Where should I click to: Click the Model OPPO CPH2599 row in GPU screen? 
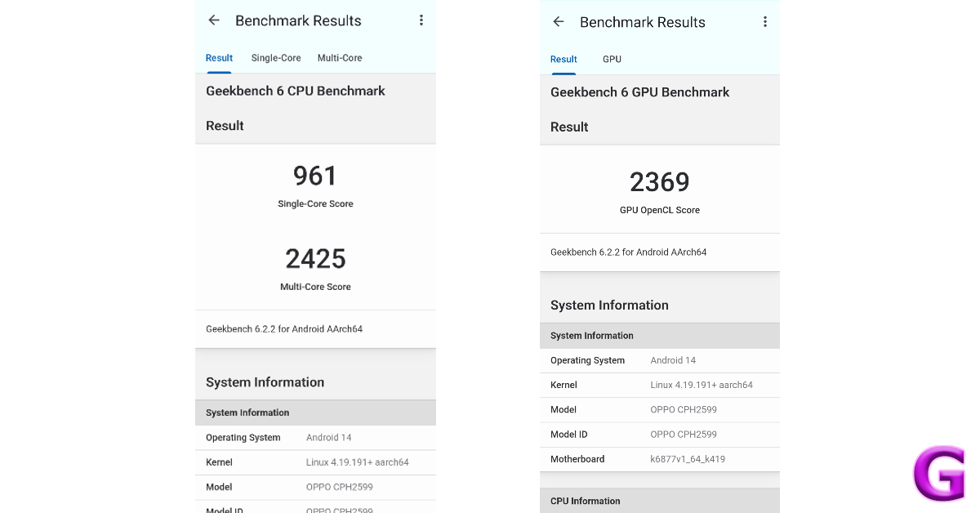coord(660,410)
